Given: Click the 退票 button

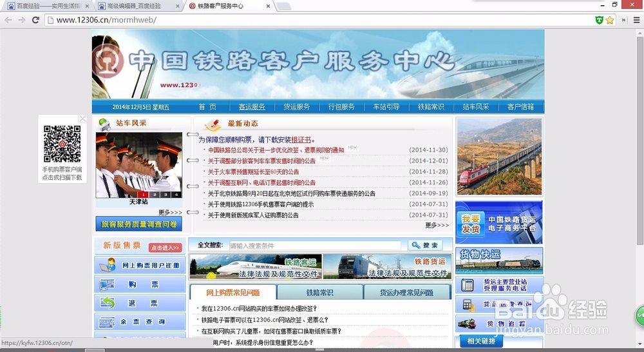Looking at the screenshot, I should pyautogui.click(x=140, y=303).
